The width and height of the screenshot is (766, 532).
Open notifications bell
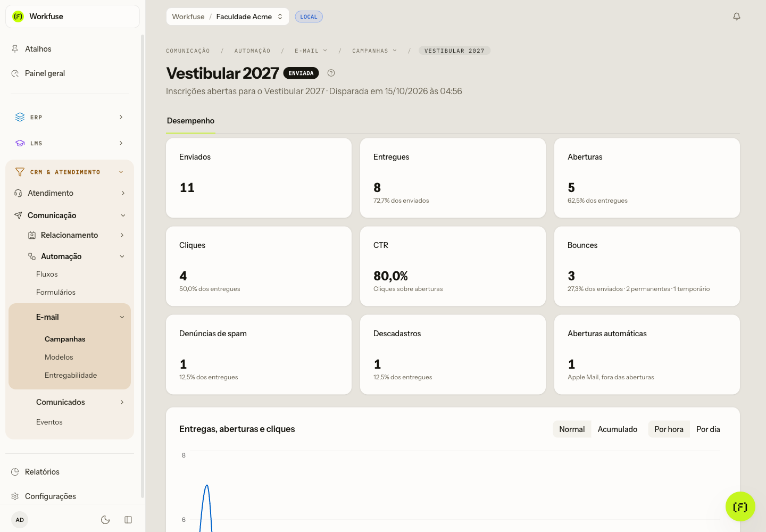[x=737, y=16]
